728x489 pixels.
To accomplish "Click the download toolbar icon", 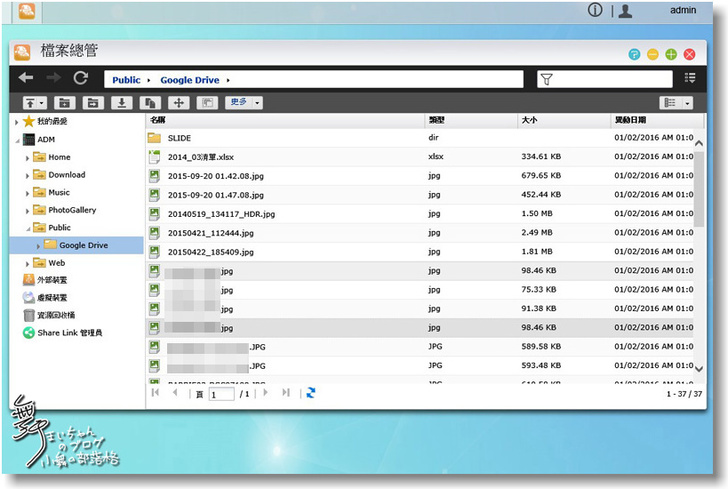I will click(x=122, y=103).
